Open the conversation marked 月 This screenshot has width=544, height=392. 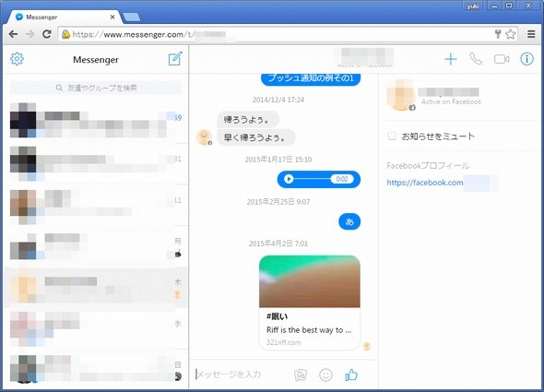tap(95, 246)
